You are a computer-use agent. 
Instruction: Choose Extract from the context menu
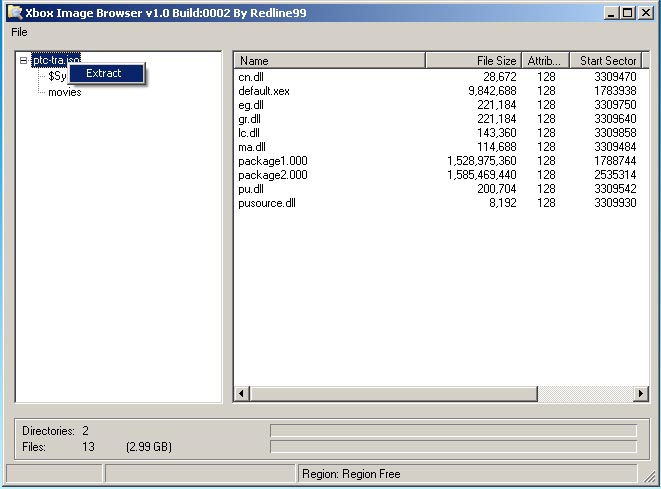tap(106, 73)
